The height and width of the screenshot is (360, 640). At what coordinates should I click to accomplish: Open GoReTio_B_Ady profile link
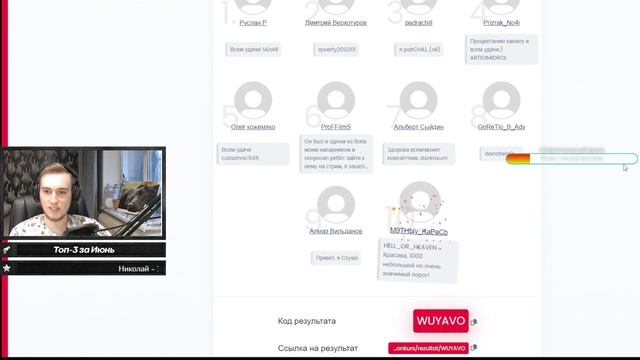[x=501, y=127]
